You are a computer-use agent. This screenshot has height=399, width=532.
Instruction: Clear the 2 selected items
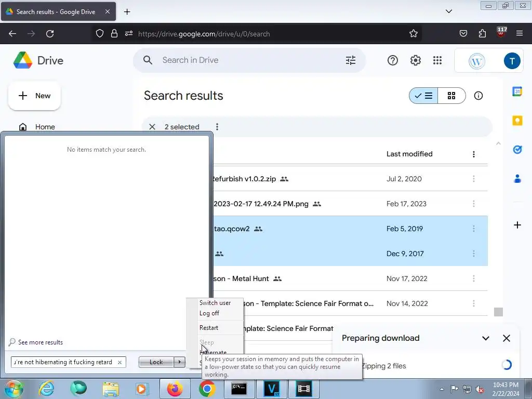[x=152, y=127]
